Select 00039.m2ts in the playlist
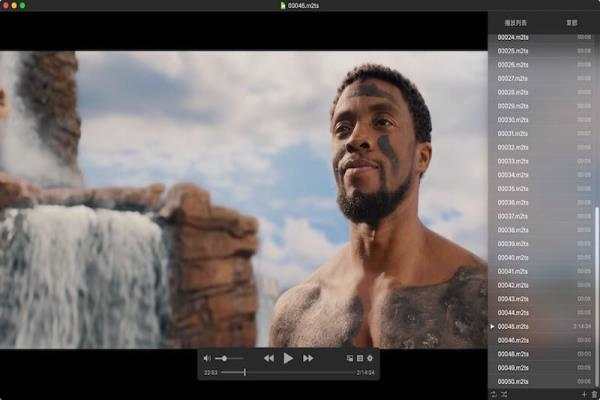Screen dimensions: 600x400 tap(541, 244)
